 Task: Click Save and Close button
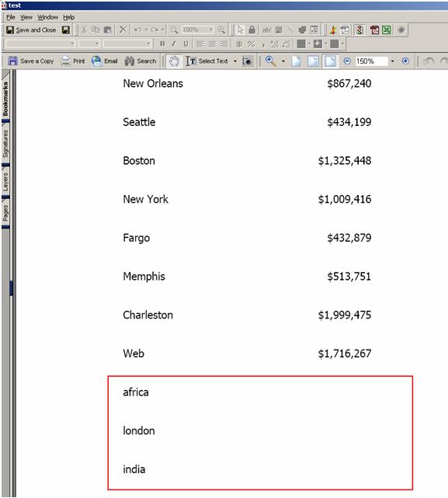pos(31,30)
